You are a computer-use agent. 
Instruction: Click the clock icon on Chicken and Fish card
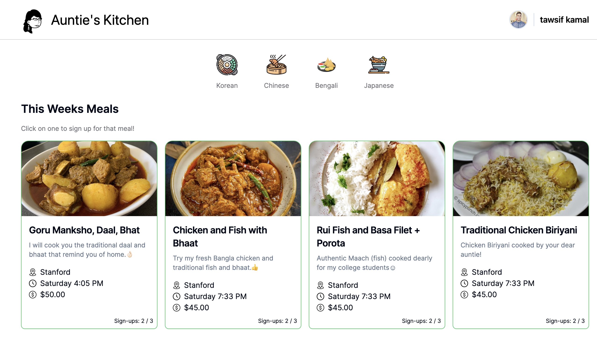point(176,296)
